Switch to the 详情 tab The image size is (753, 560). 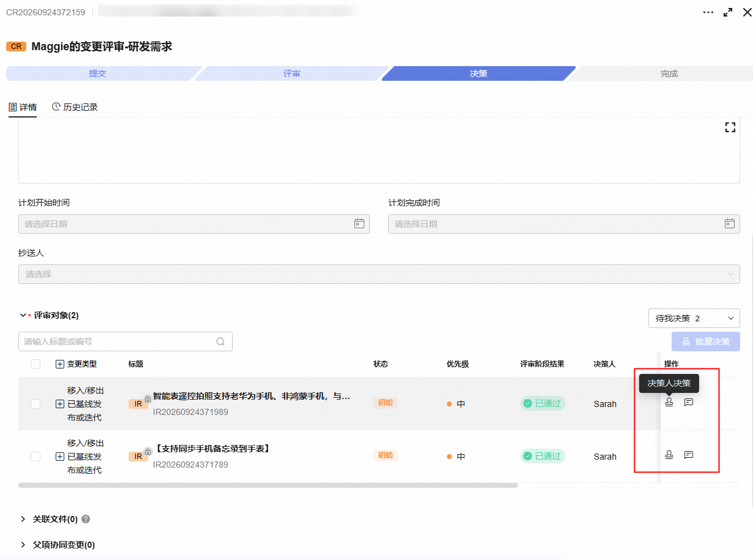point(23,107)
